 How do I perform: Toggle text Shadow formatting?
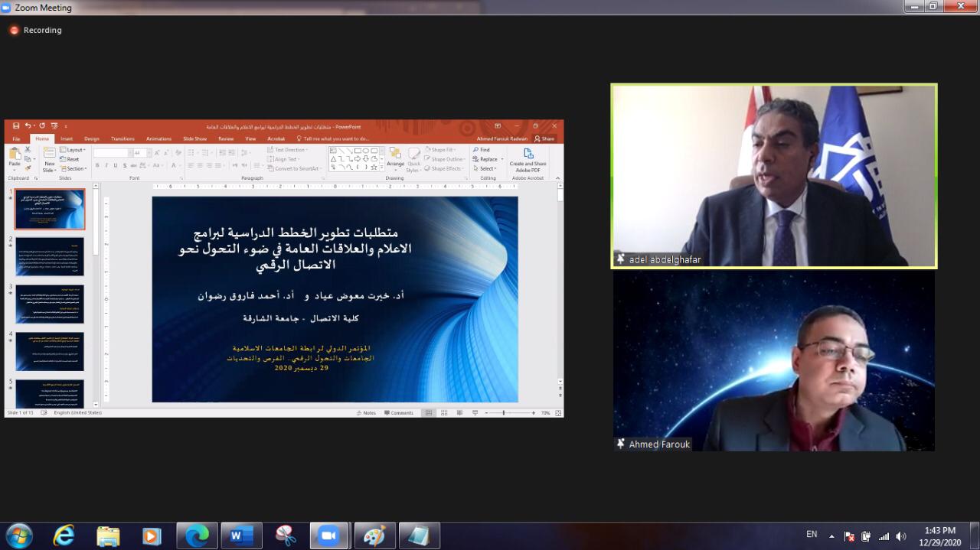pos(125,165)
